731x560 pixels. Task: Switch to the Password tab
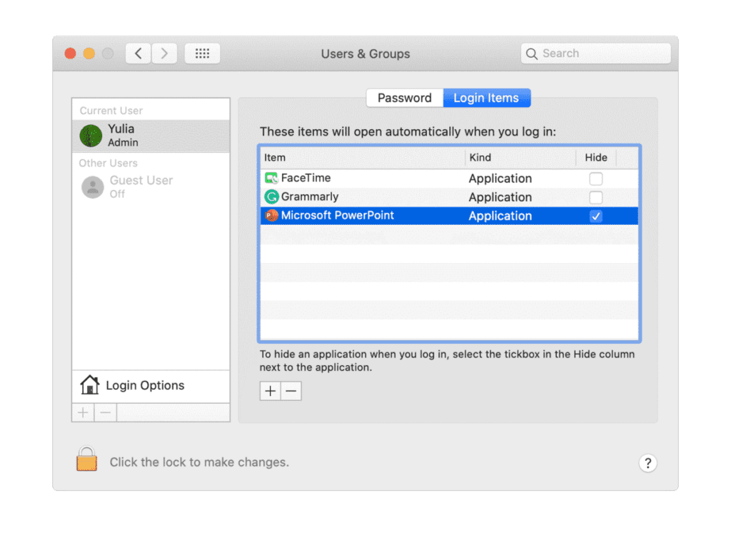[405, 98]
